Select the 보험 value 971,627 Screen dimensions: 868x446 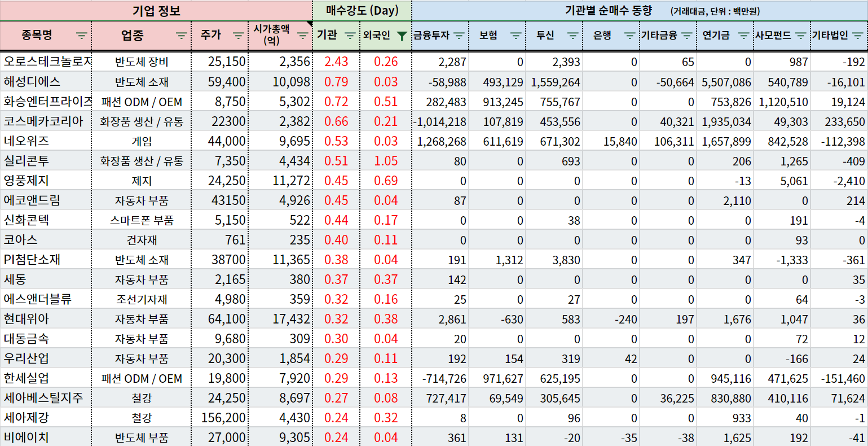pos(497,378)
